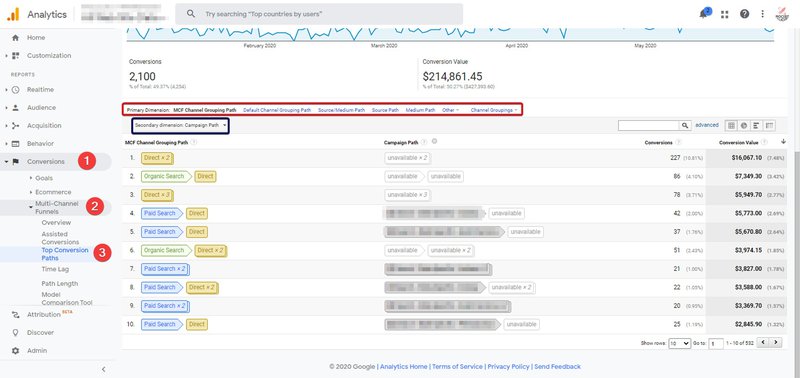Open the Path Length report

click(60, 284)
